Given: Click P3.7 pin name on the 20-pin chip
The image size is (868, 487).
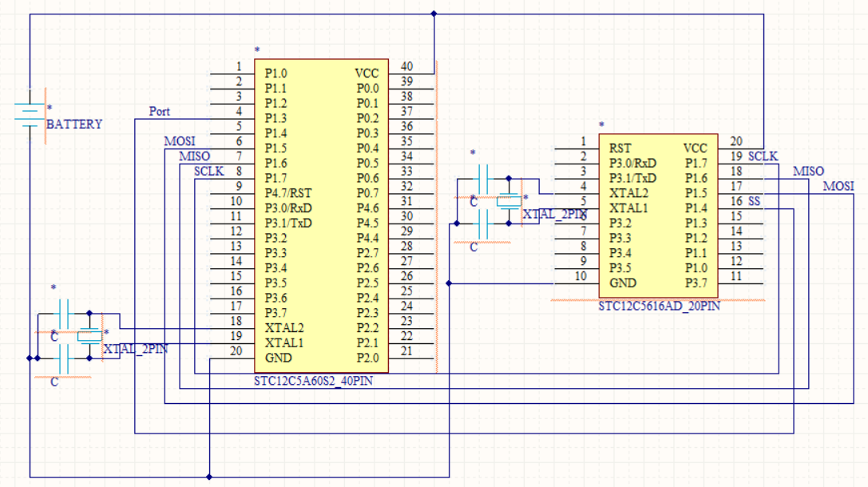Looking at the screenshot, I should [696, 283].
